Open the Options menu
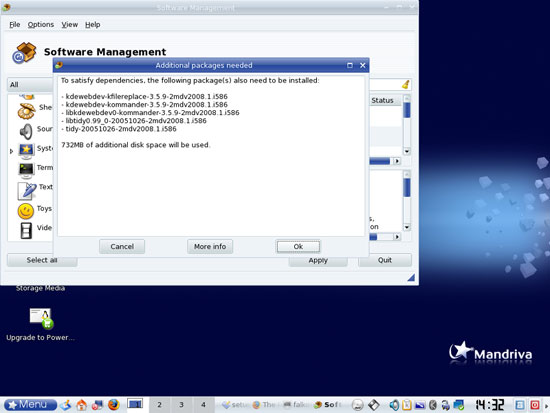 point(41,25)
